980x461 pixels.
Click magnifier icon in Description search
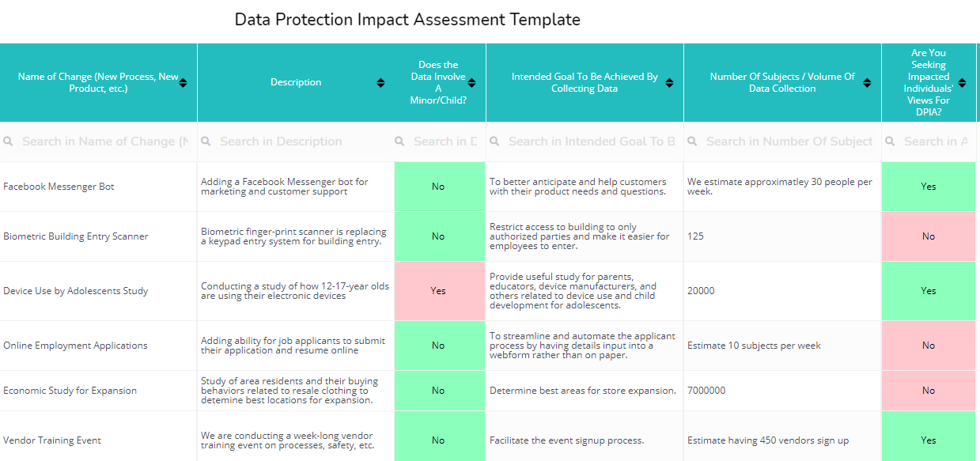[206, 142]
